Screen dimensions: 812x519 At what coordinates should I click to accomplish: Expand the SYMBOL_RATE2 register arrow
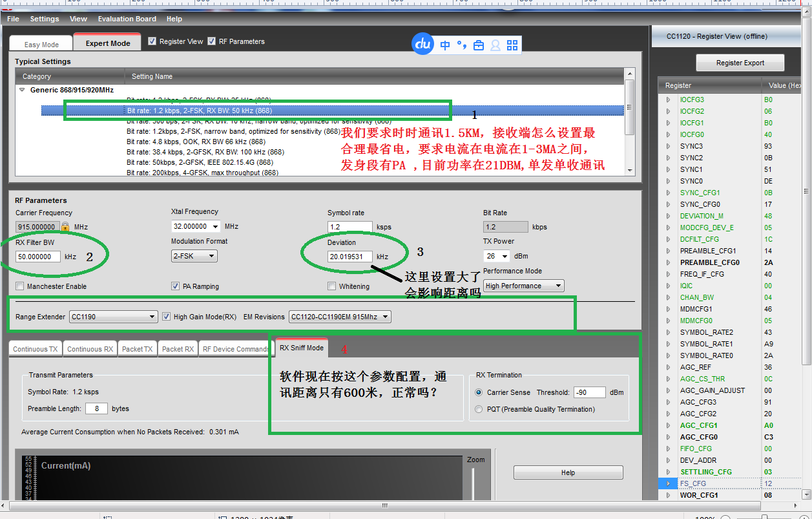coord(669,332)
